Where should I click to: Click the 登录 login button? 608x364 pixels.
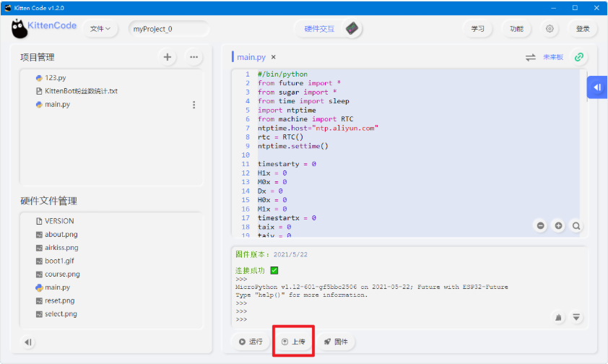click(583, 29)
